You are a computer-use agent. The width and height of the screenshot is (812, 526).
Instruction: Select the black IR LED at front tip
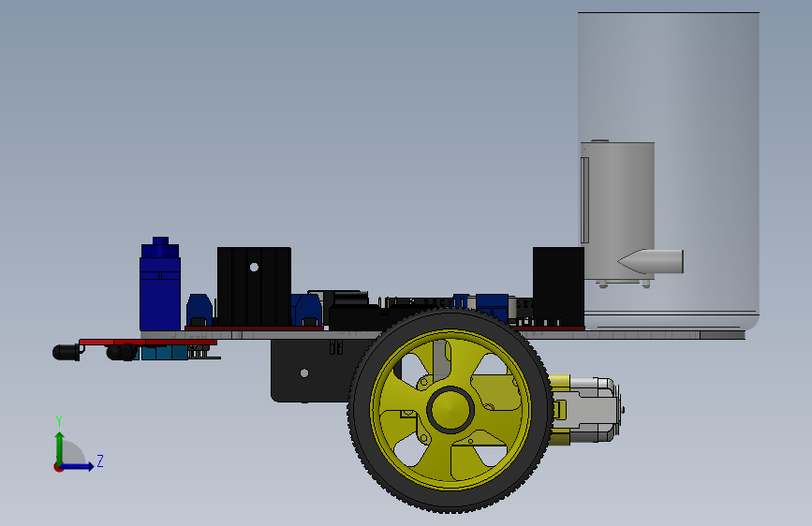tap(66, 353)
